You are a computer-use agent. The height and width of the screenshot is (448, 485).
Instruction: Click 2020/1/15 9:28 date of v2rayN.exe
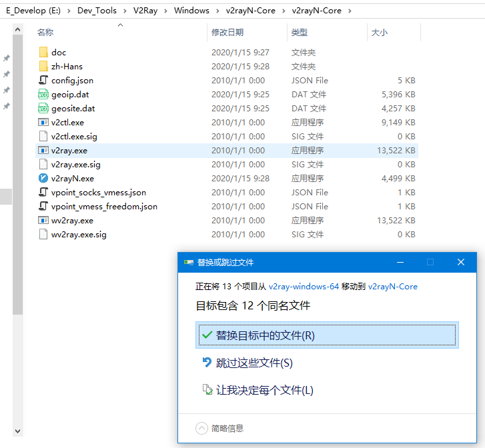click(x=240, y=179)
